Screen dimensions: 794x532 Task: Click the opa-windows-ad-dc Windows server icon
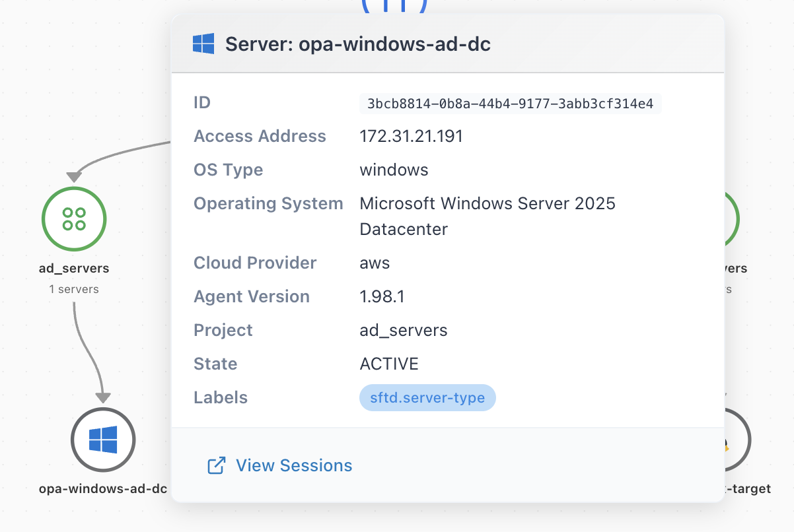coord(102,440)
